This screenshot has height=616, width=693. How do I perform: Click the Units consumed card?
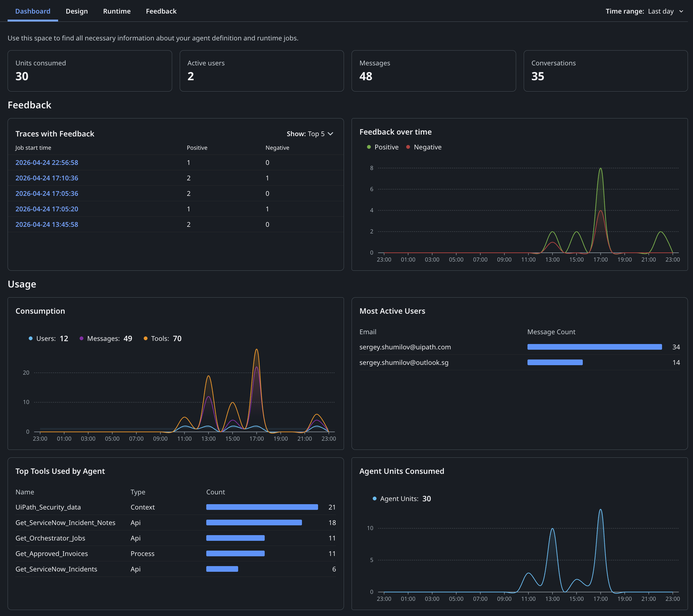pyautogui.click(x=90, y=71)
